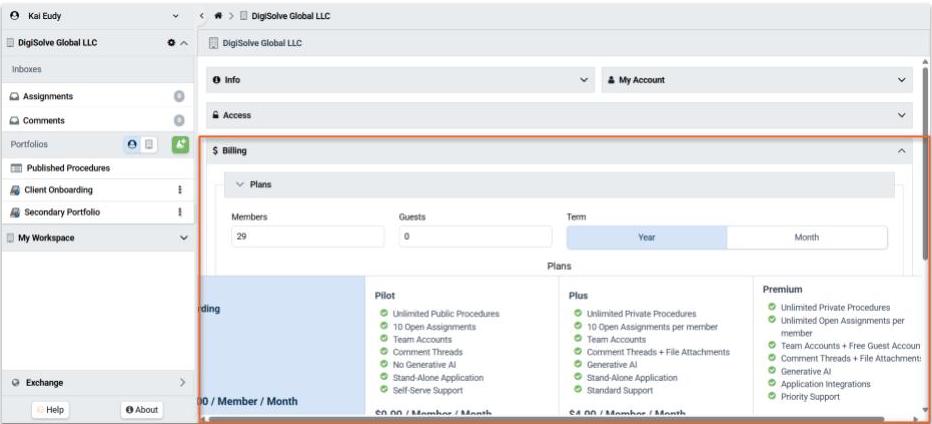Click the Members input field
Viewport: 932px width, 424px height.
tap(307, 237)
